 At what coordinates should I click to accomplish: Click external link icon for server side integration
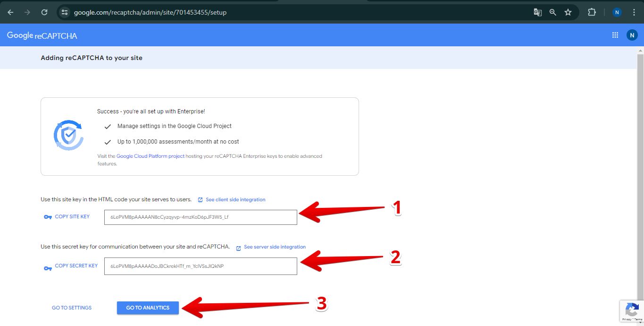click(238, 248)
